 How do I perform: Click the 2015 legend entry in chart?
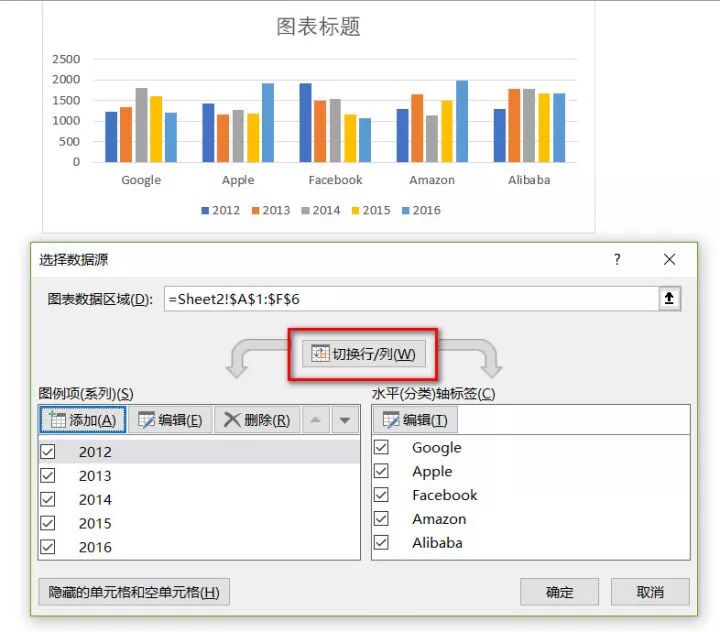[371, 210]
